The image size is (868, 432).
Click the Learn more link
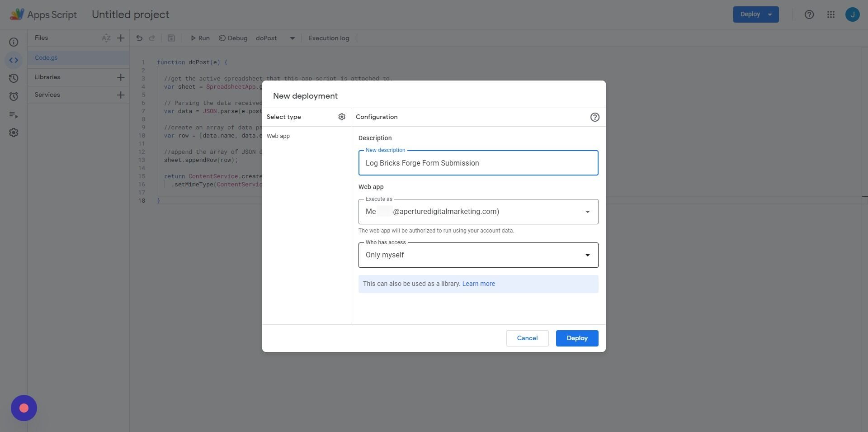(x=478, y=284)
